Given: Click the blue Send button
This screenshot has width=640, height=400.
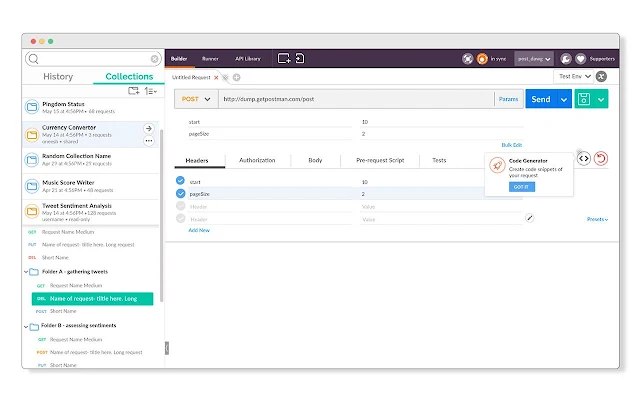Looking at the screenshot, I should pos(541,99).
